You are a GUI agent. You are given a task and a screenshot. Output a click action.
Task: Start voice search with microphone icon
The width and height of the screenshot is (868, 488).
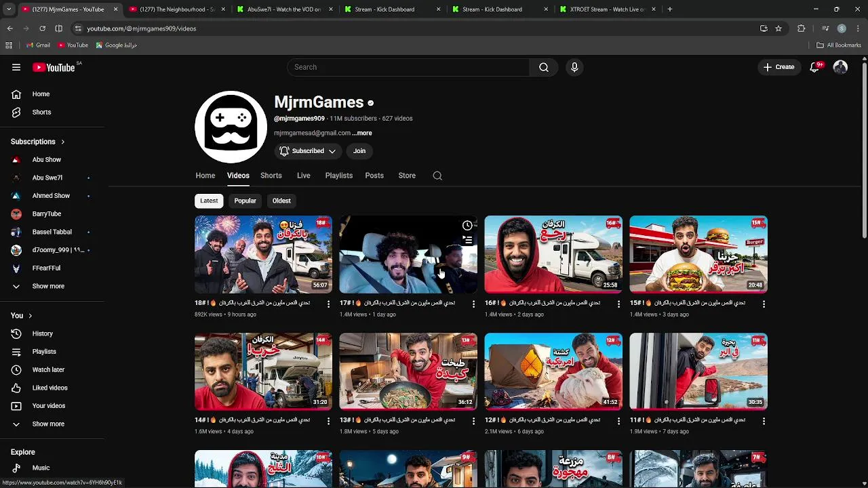point(574,67)
